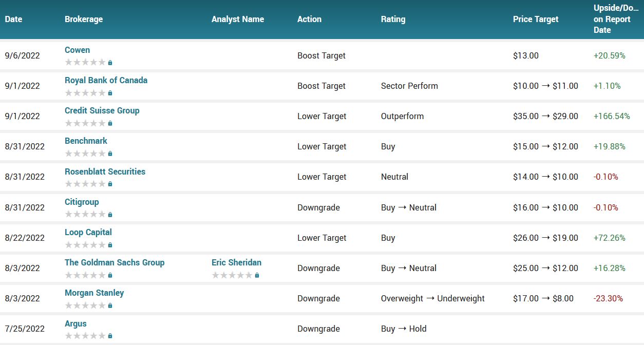644x345 pixels.
Task: Click the +20.59% upside value
Action: tap(610, 55)
